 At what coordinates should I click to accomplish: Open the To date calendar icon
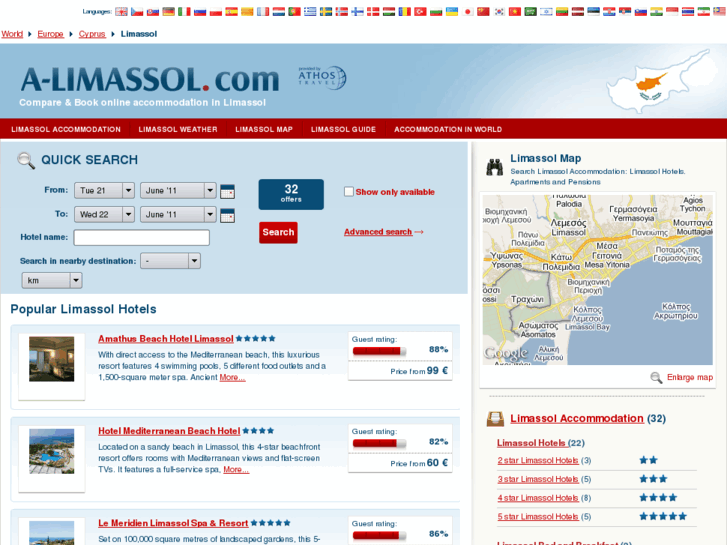point(227,215)
